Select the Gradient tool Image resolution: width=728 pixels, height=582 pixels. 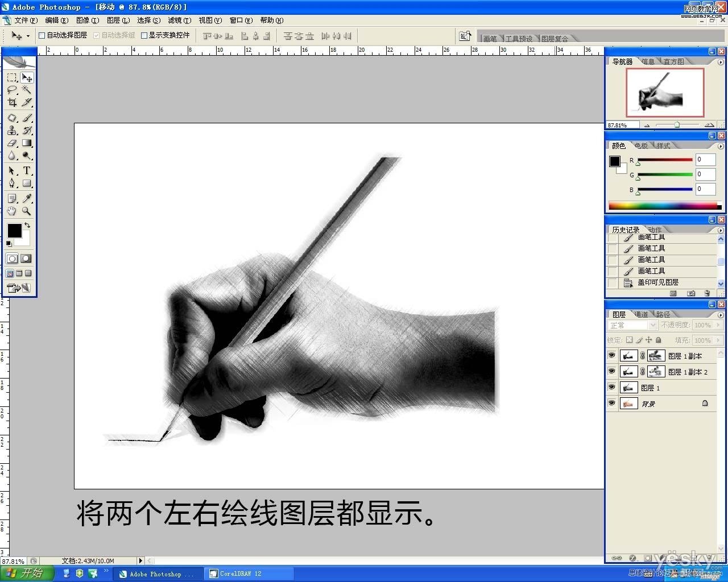[27, 143]
